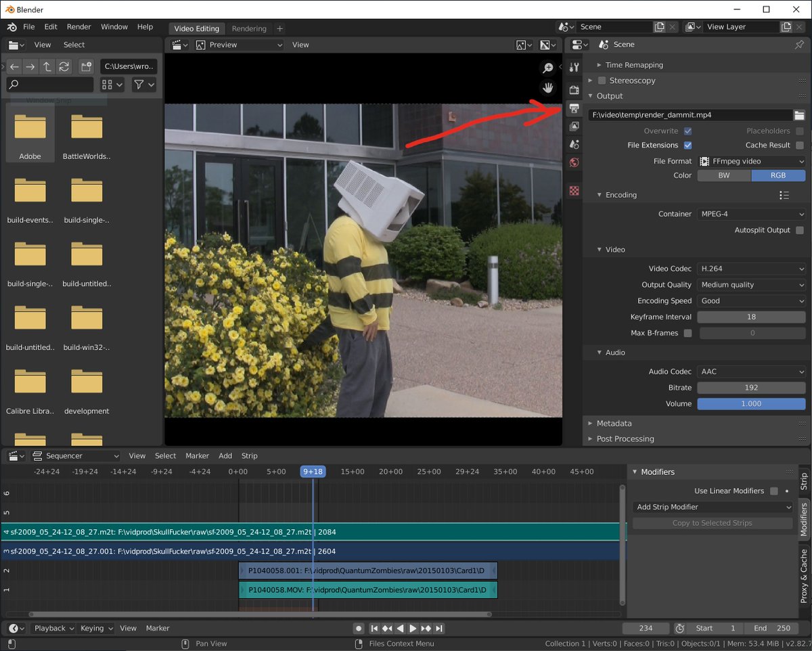The width and height of the screenshot is (812, 651).
Task: Open the sequencer Strip menu
Action: point(250,456)
